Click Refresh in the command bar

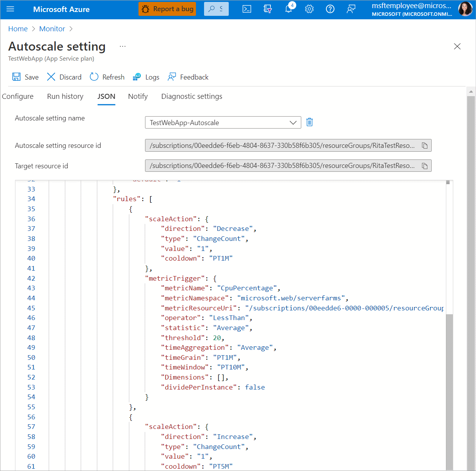(107, 77)
